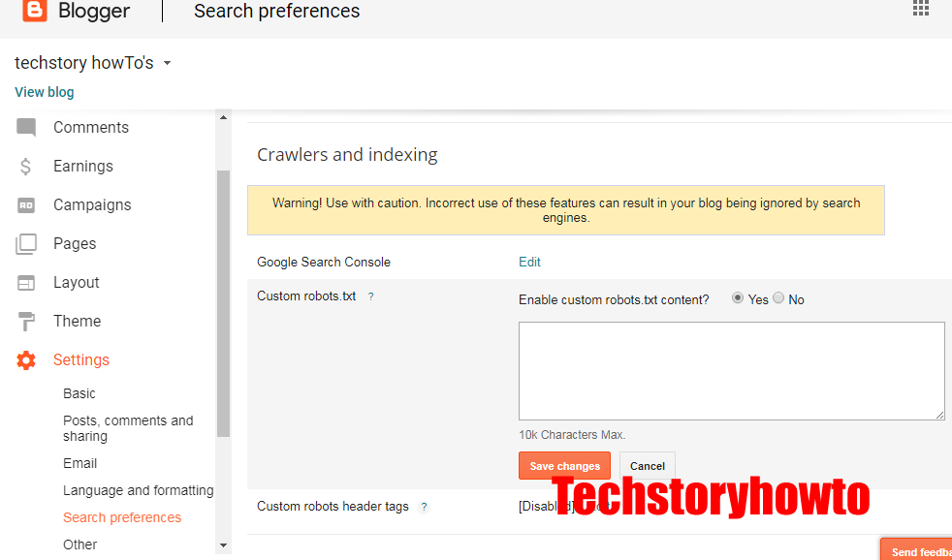Open Search preferences settings submenu
The image size is (952, 560).
click(122, 517)
